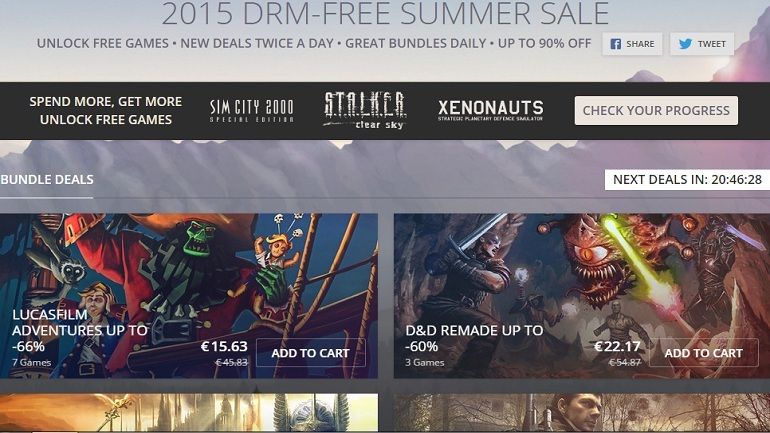Share the sale on Facebook
This screenshot has height=433, width=770.
[632, 44]
